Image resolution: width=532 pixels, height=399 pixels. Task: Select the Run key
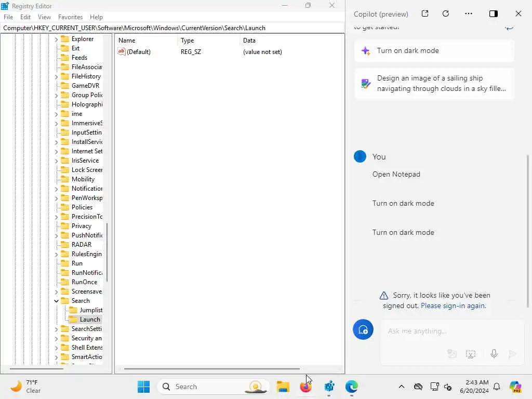coord(77,263)
